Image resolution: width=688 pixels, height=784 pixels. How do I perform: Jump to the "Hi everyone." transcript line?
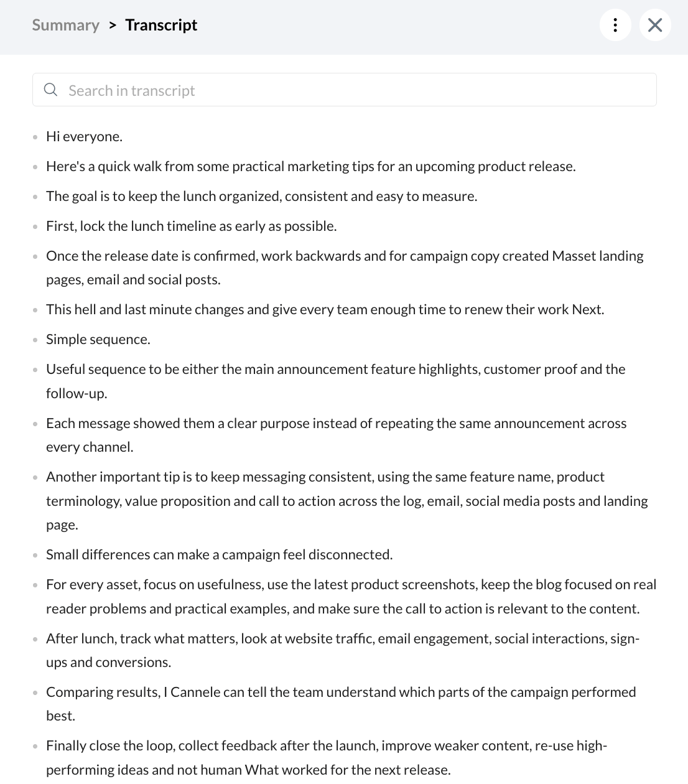84,136
